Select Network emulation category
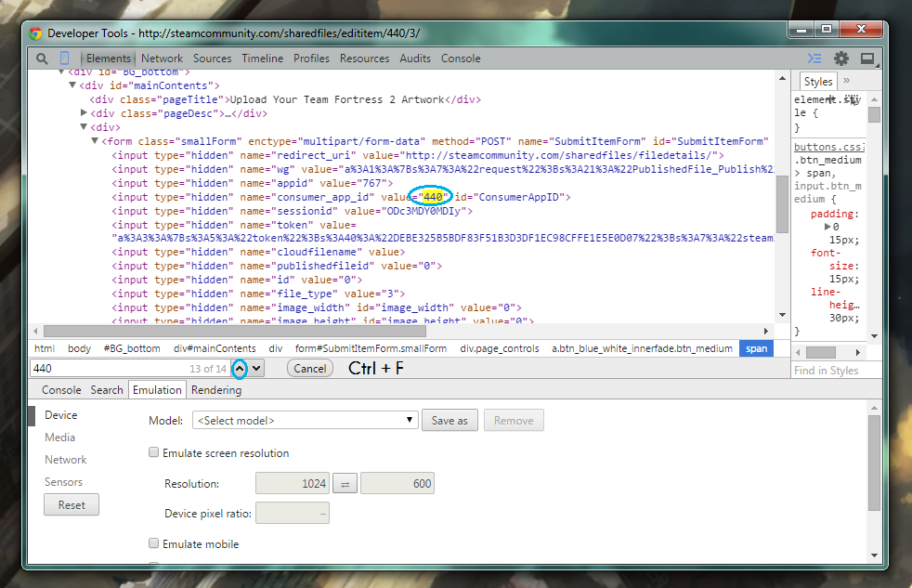The height and width of the screenshot is (588, 912). point(66,460)
